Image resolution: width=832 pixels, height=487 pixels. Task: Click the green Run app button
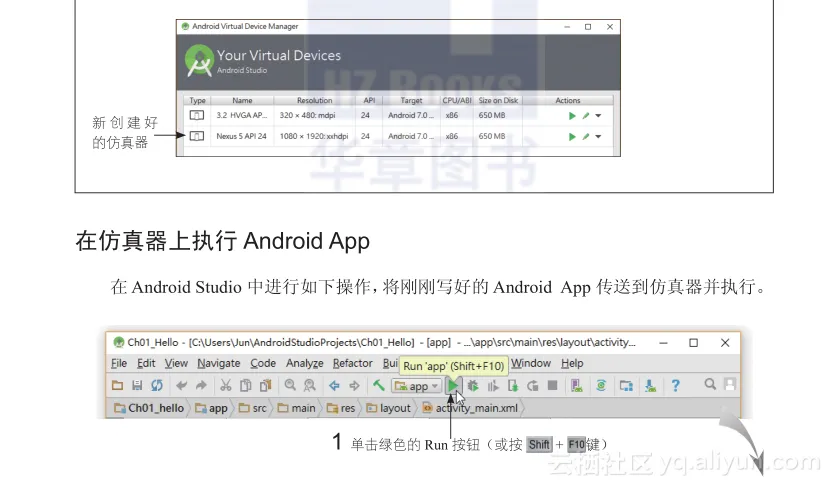coord(453,386)
